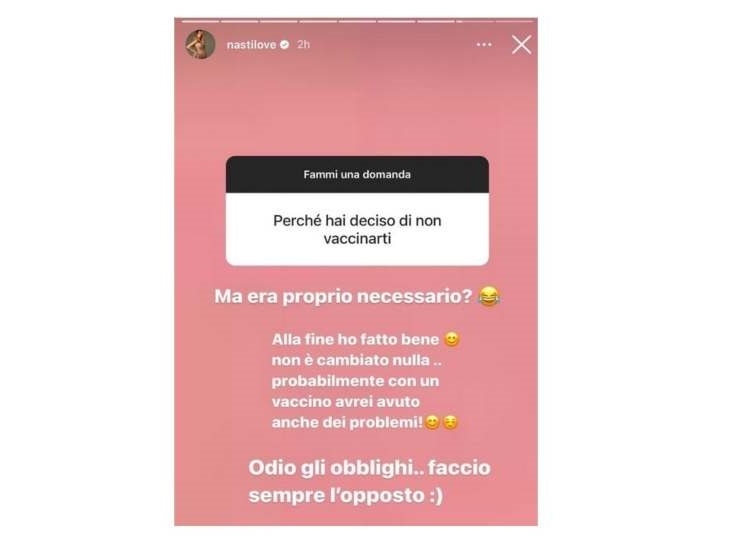This screenshot has height=550, width=740.
Task: Tap the text 'Odio gli obblighi.. faccio'
Action: (x=370, y=468)
